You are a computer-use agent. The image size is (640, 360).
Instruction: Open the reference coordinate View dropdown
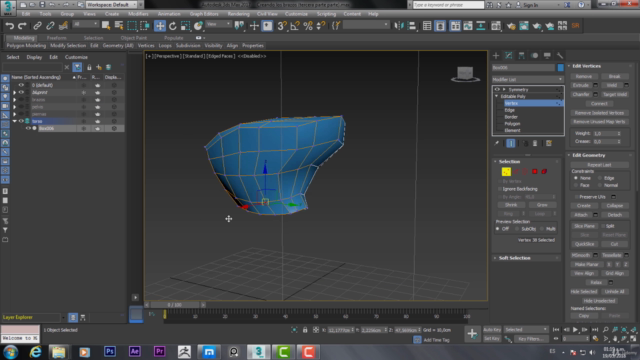point(218,24)
